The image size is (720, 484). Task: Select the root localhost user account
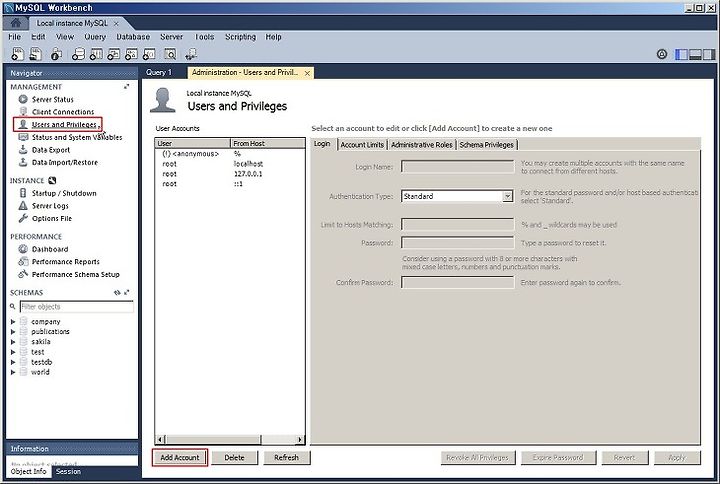(230, 164)
